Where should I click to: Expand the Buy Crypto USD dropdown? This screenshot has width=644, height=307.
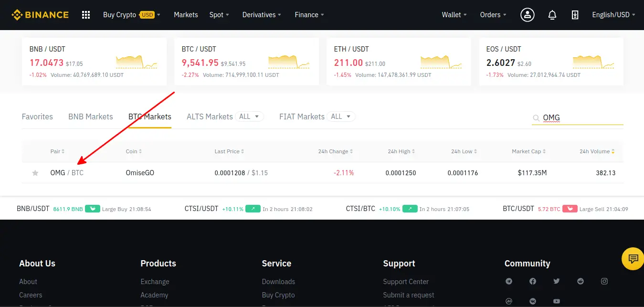click(132, 15)
